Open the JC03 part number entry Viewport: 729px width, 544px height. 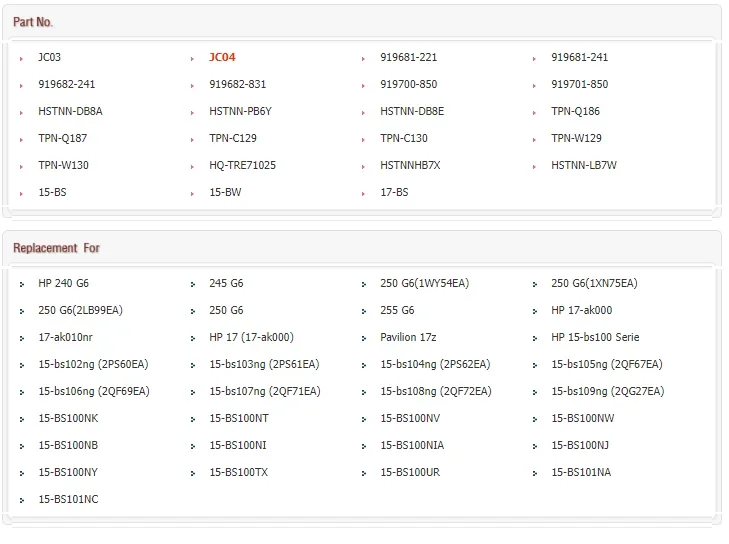pos(49,57)
